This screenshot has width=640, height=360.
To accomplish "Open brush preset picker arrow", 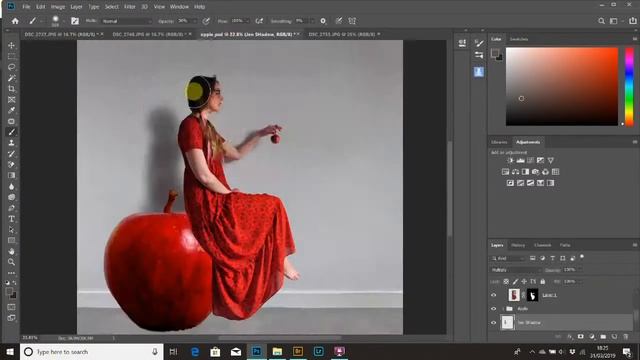I will 64,21.
